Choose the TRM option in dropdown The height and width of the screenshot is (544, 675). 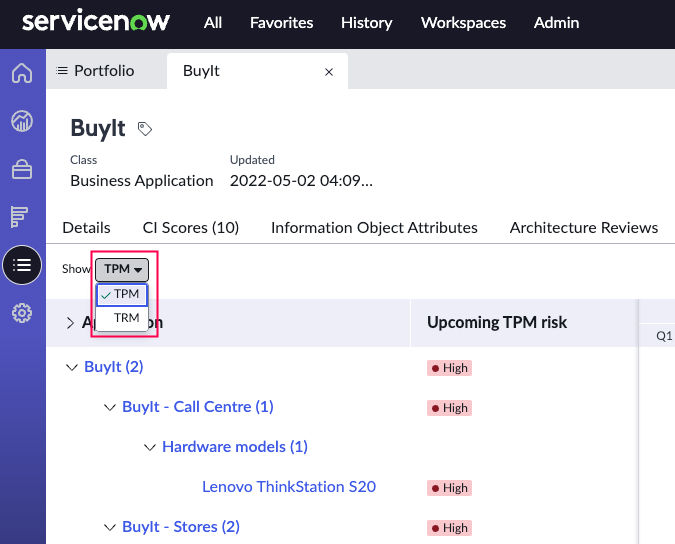pos(122,318)
